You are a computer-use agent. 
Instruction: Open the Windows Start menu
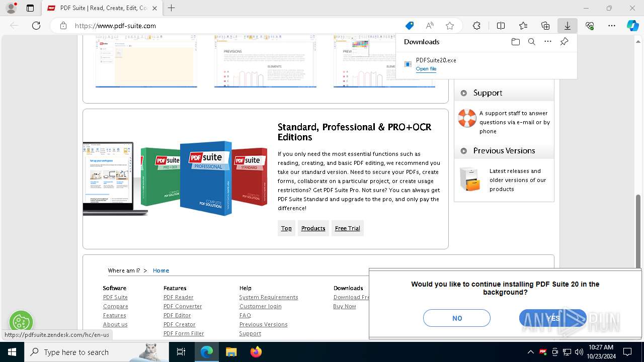coord(12,352)
